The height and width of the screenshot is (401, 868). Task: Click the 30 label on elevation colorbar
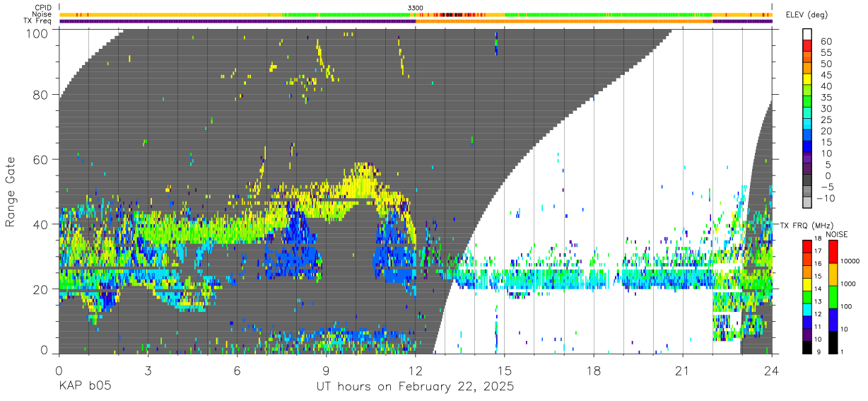coord(825,108)
